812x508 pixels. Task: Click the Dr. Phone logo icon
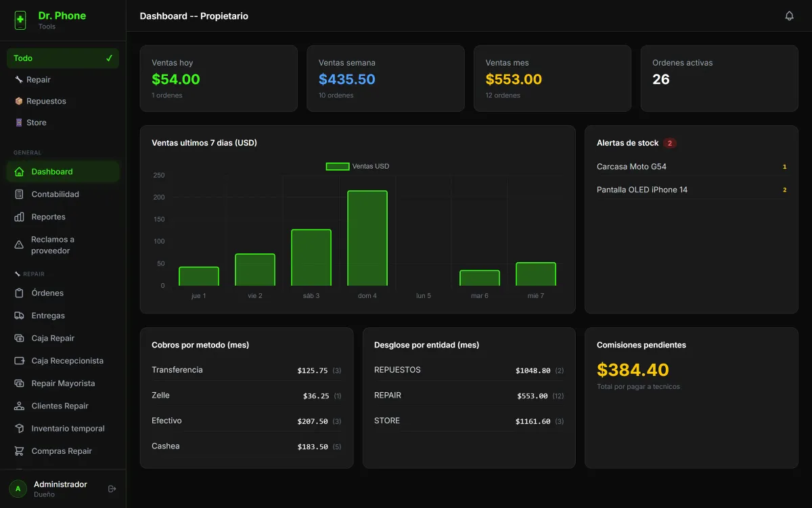click(x=20, y=20)
